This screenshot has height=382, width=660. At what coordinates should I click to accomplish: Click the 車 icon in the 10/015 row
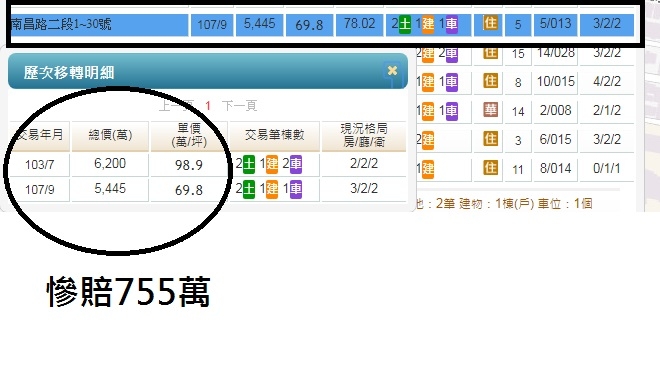[452, 82]
